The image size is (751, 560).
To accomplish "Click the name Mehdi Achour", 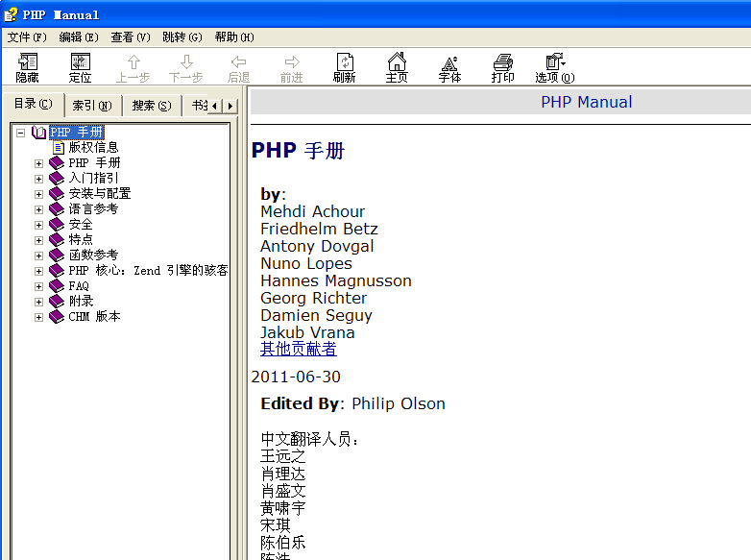I will 313,211.
